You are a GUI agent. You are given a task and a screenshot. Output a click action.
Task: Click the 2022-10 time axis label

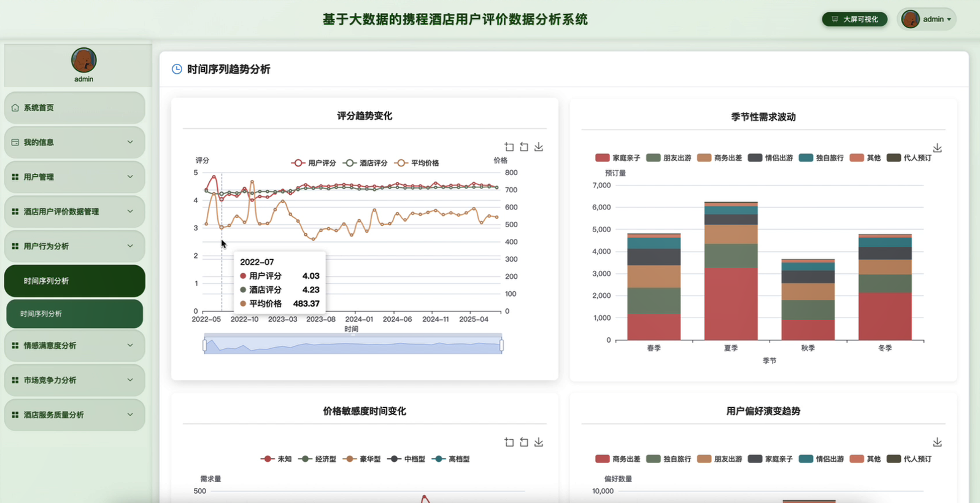244,319
